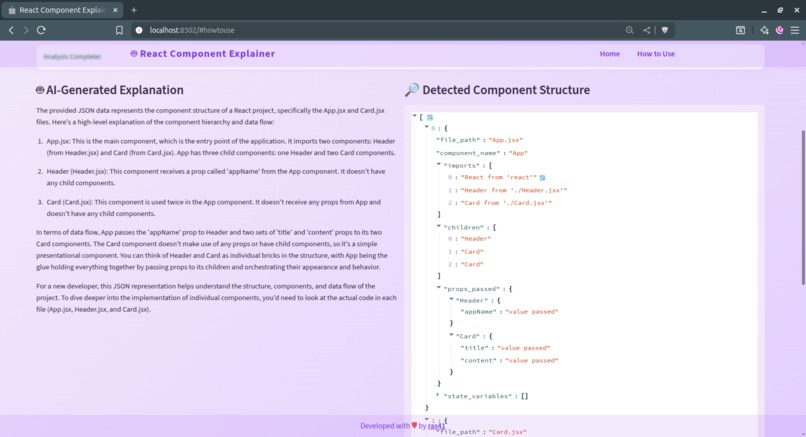Open a new browser tab
This screenshot has height=437, width=806.
pos(134,10)
